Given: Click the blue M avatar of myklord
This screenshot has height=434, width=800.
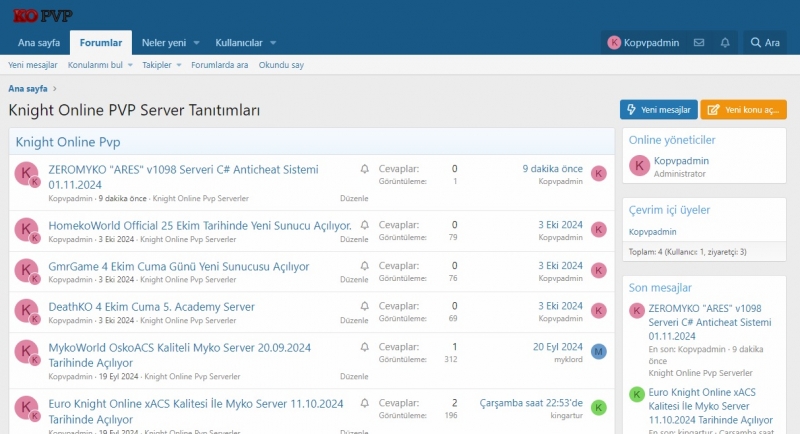Looking at the screenshot, I should point(598,351).
